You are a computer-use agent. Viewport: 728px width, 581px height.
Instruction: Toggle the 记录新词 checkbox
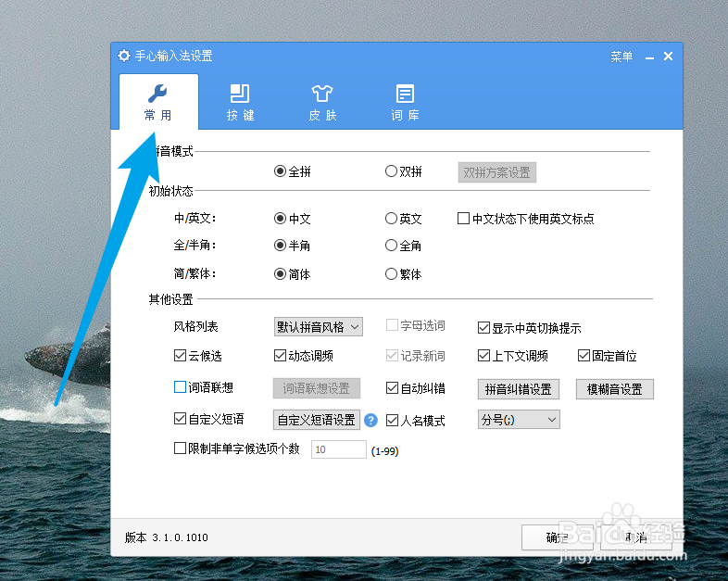392,356
